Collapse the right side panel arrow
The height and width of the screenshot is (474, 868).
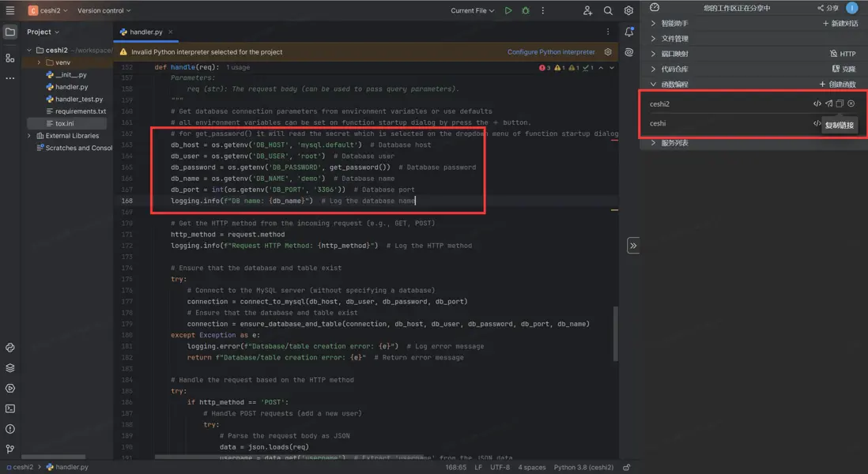pos(633,246)
